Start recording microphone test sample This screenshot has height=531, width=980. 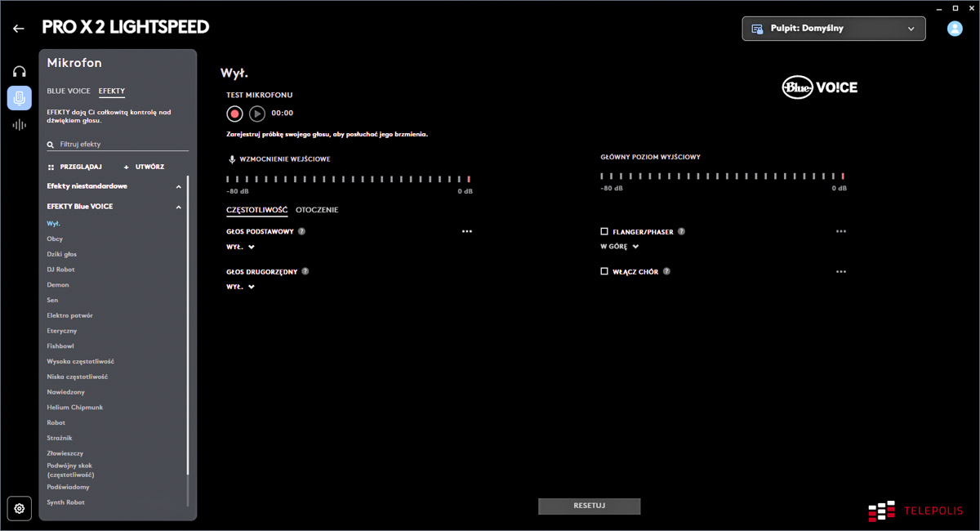pyautogui.click(x=234, y=114)
